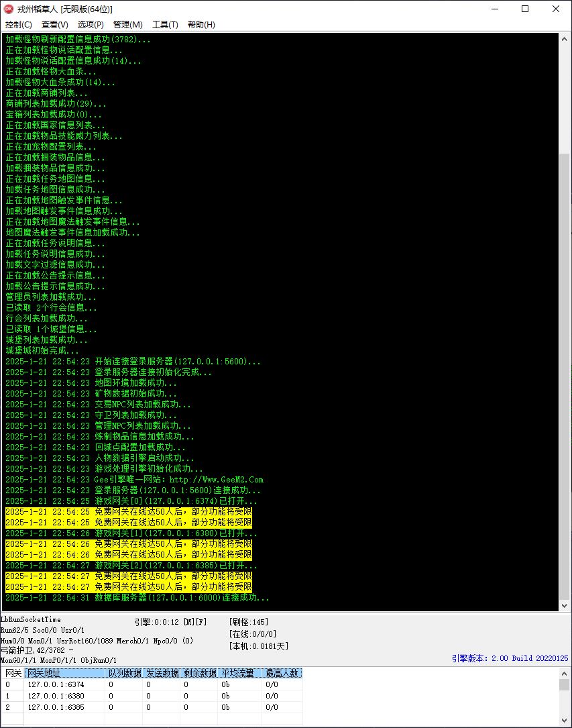Click the 引擎版本: 2.00 Build 20220125 label
Image resolution: width=572 pixels, height=728 pixels.
pos(510,658)
